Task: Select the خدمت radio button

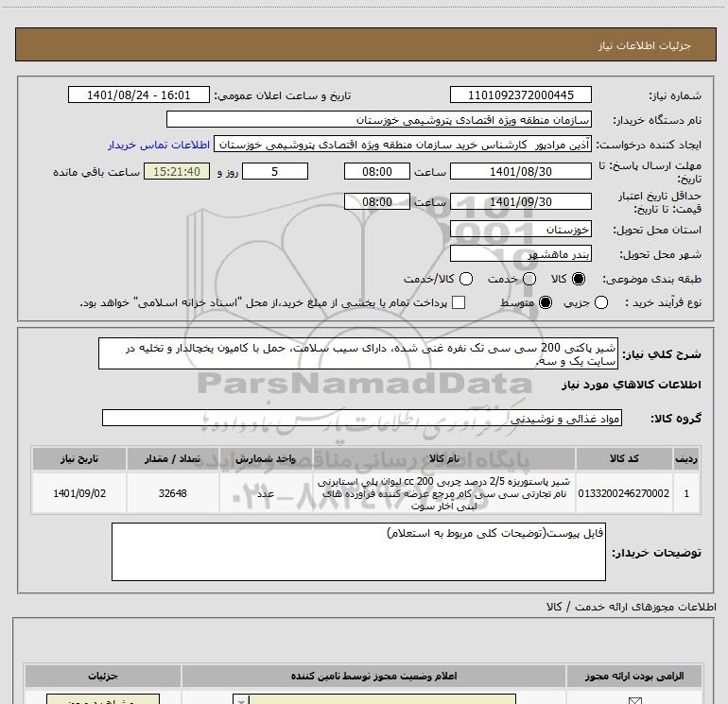Action: pos(529,279)
